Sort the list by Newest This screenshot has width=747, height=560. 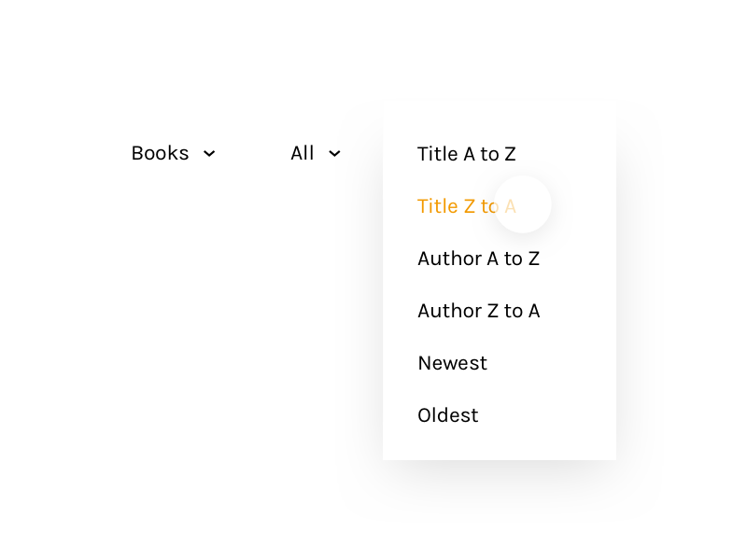click(452, 363)
